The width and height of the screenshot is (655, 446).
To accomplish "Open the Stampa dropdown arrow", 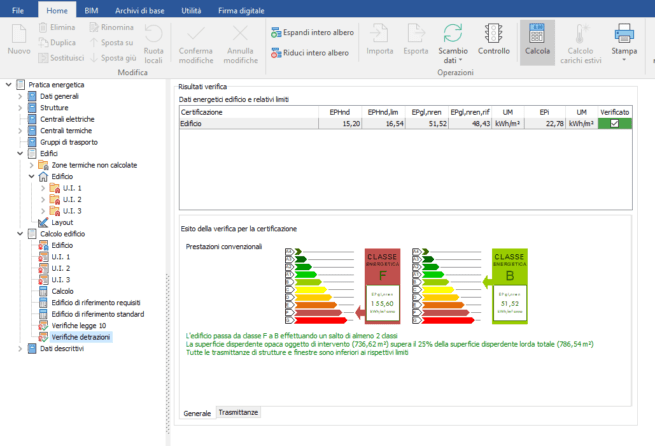I will [624, 60].
